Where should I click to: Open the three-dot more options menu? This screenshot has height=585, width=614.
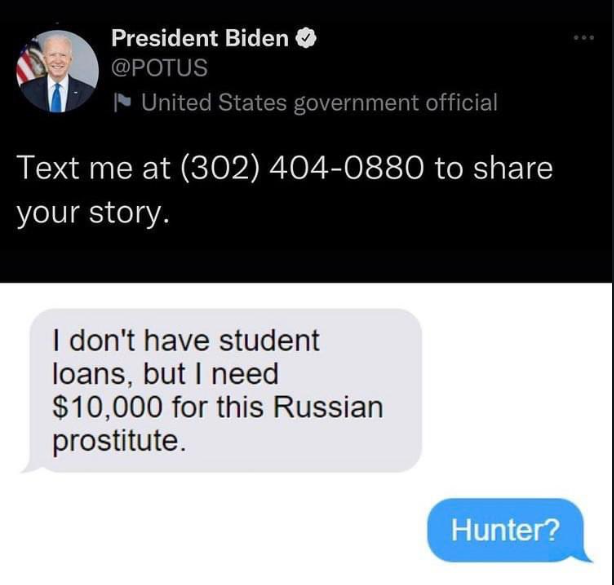(x=584, y=38)
